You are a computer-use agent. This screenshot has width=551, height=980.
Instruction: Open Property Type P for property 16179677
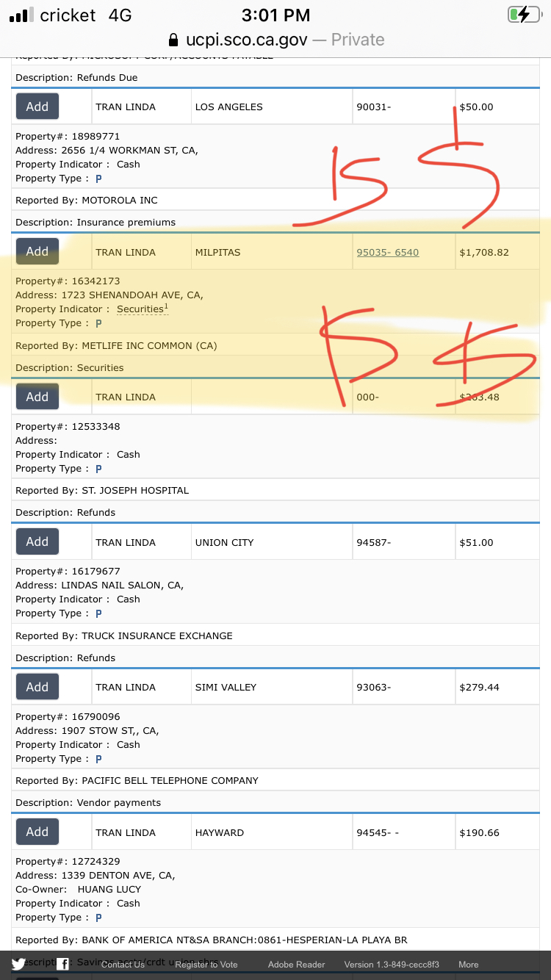[x=98, y=613]
